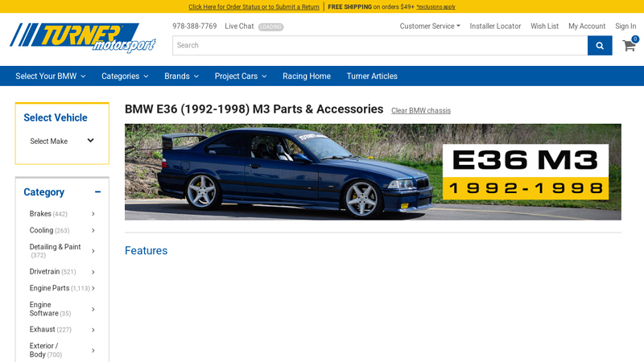The height and width of the screenshot is (362, 644).
Task: Open the Customer Service dropdown
Action: (x=430, y=27)
